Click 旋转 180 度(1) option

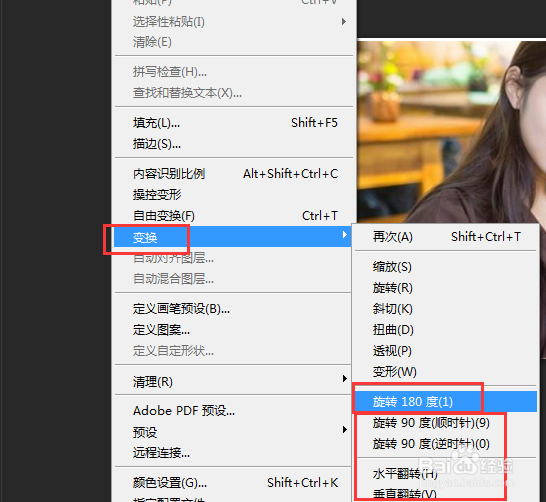[445, 402]
